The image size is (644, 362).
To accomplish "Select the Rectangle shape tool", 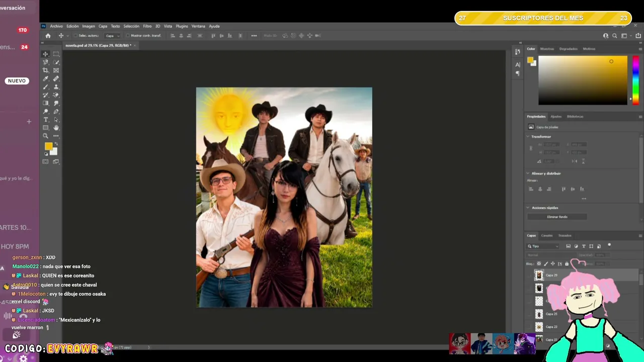I will point(45,128).
